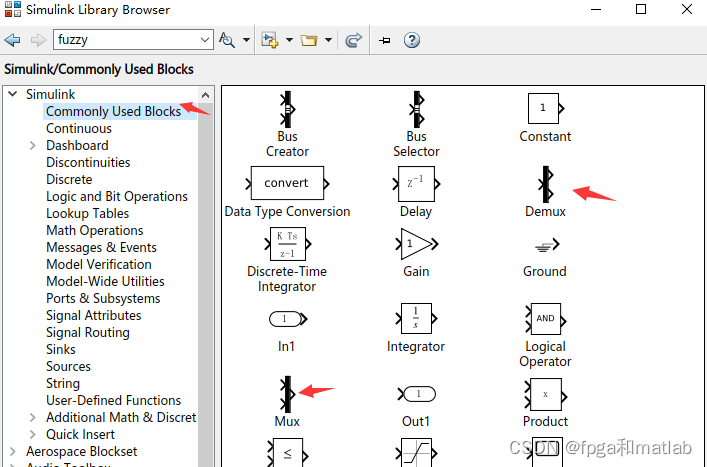707x467 pixels.
Task: Select the Continuous library
Action: pos(79,128)
